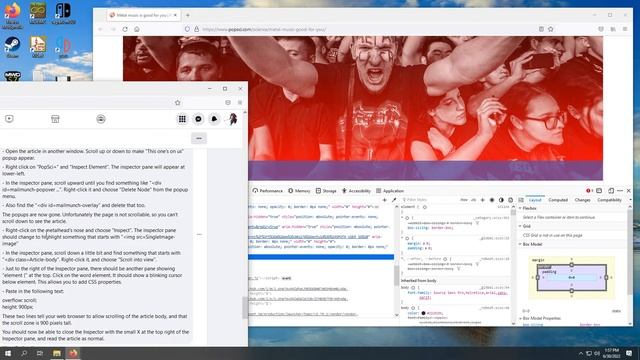
Task: Open tracking protection shield panel
Action: (187, 29)
